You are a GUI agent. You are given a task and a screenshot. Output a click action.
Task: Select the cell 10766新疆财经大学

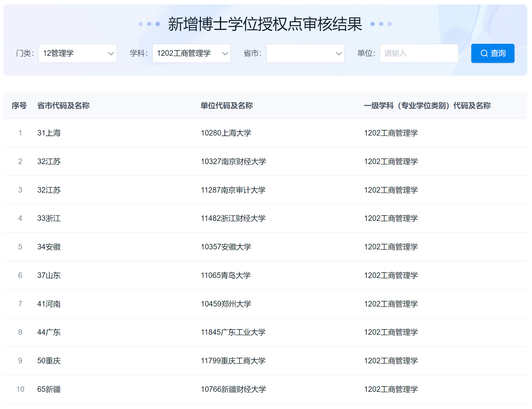233,389
